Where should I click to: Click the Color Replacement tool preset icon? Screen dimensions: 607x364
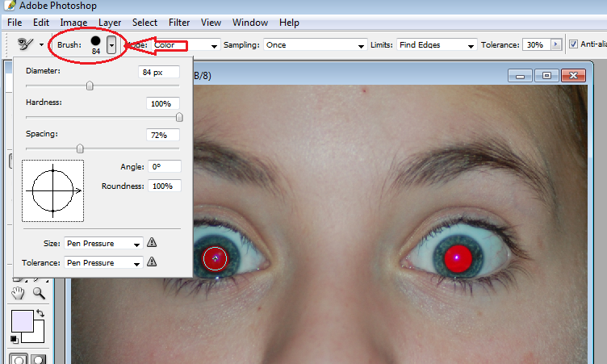(26, 44)
